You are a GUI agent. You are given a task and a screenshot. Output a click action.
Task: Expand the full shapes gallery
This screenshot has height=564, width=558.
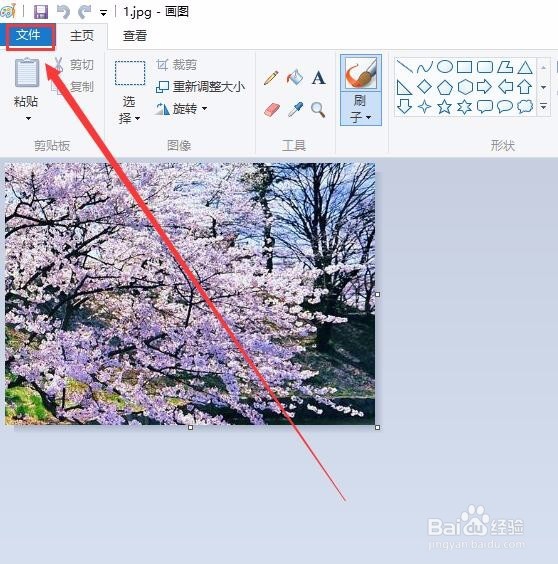tap(543, 106)
